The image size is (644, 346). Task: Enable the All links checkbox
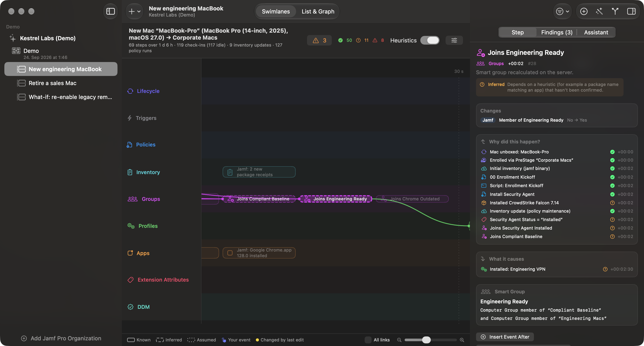368,340
